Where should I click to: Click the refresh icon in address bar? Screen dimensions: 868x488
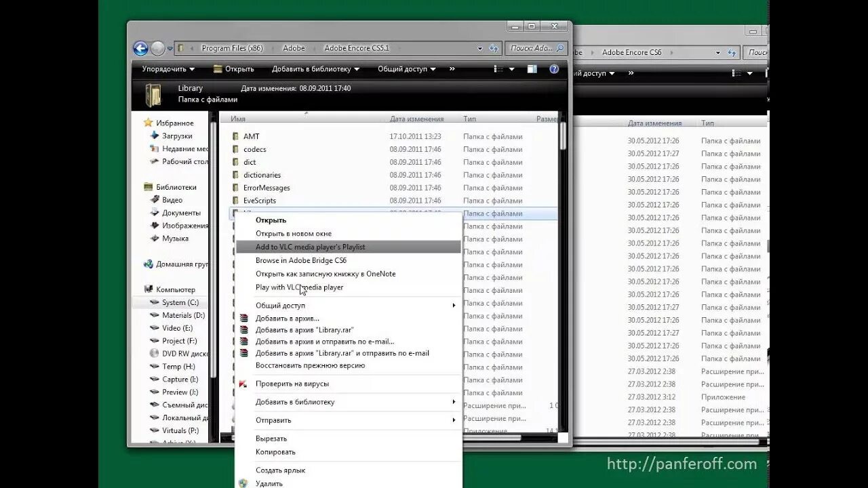493,49
